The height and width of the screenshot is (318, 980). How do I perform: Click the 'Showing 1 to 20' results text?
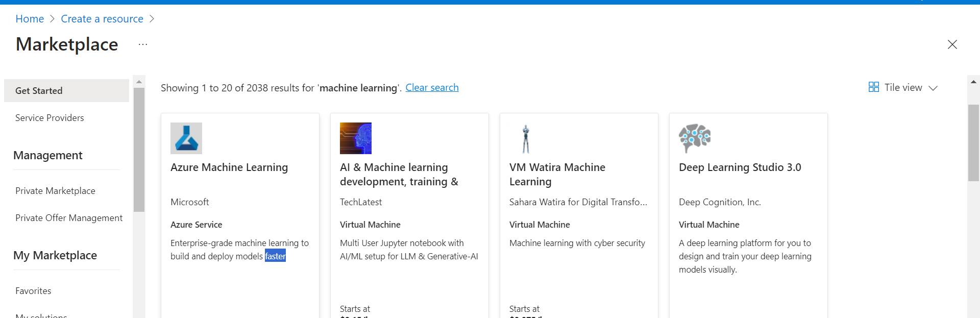(281, 88)
